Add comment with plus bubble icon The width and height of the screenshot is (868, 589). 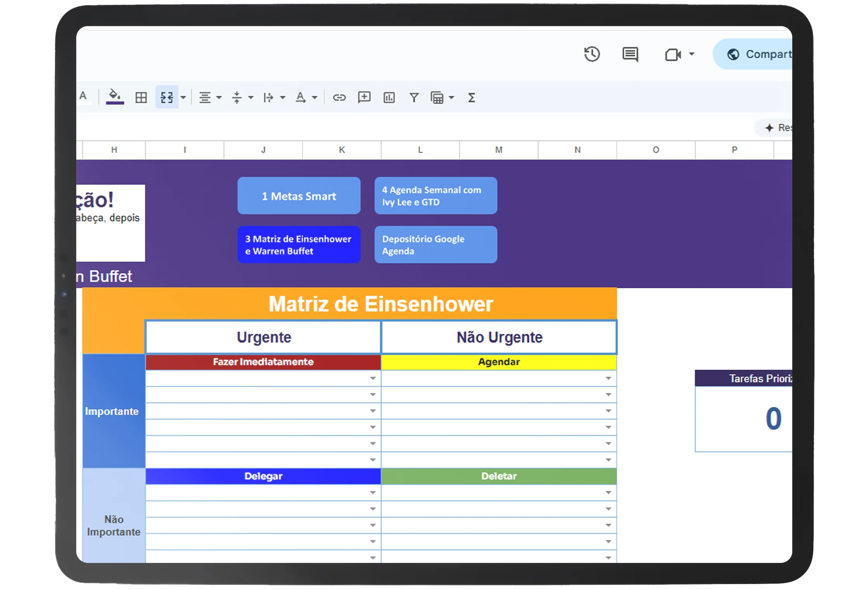pos(364,97)
